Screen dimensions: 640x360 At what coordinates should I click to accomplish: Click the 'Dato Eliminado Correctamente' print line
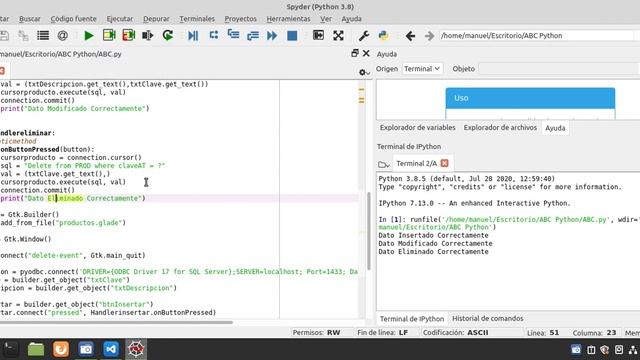point(73,198)
